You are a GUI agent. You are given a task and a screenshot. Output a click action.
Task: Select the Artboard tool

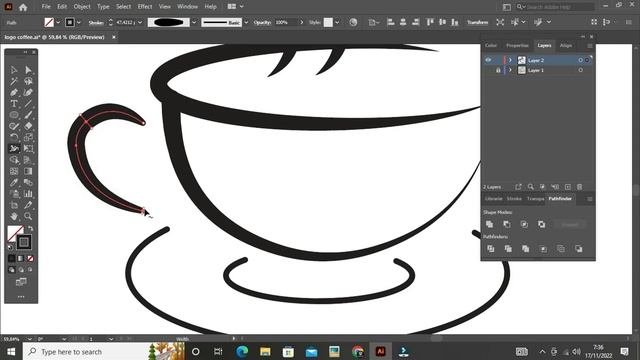[14, 205]
